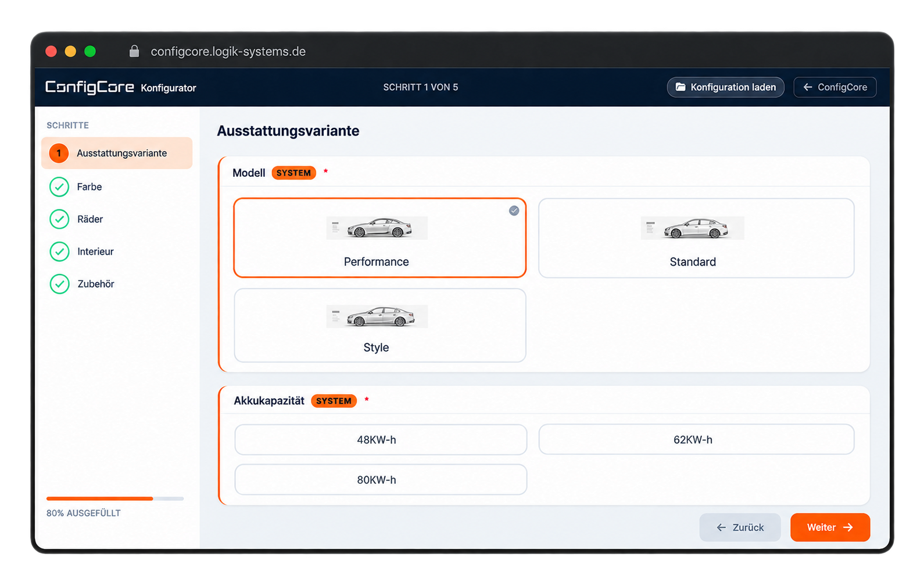Select 80KW-h battery capacity
Viewport: 924px width, 575px height.
[381, 480]
